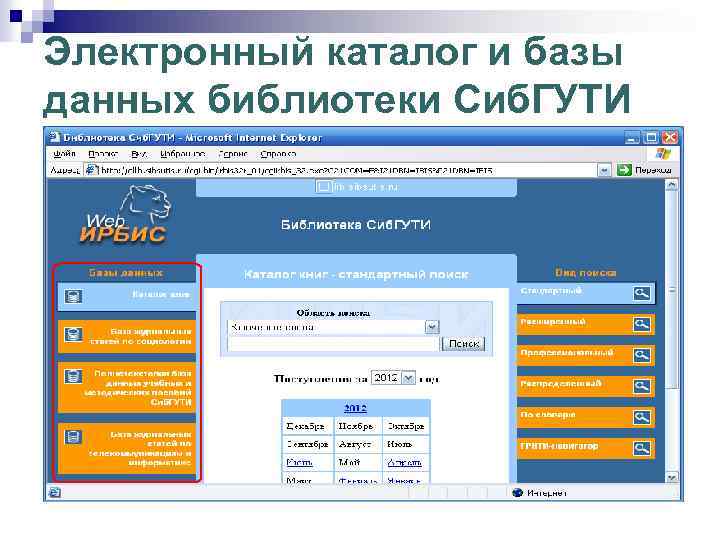Click the Web ИРБИС logo

(127, 215)
